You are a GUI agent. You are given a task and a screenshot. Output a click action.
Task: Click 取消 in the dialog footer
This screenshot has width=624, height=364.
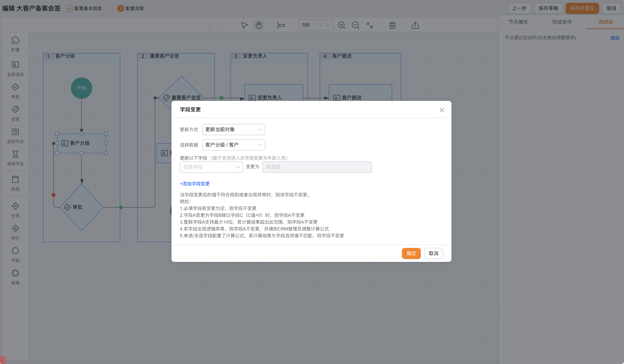click(433, 253)
